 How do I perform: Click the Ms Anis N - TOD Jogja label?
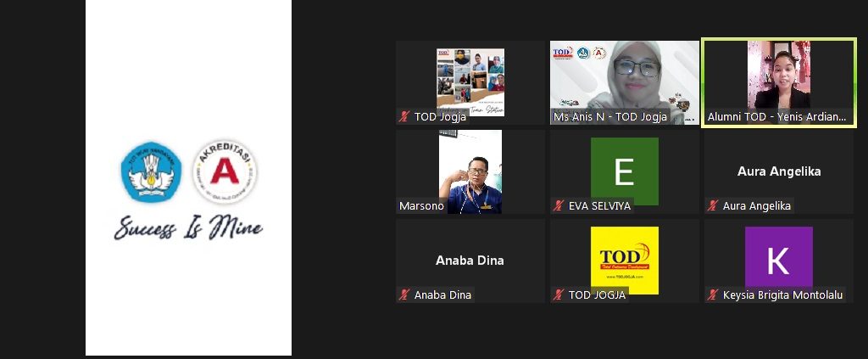point(610,117)
